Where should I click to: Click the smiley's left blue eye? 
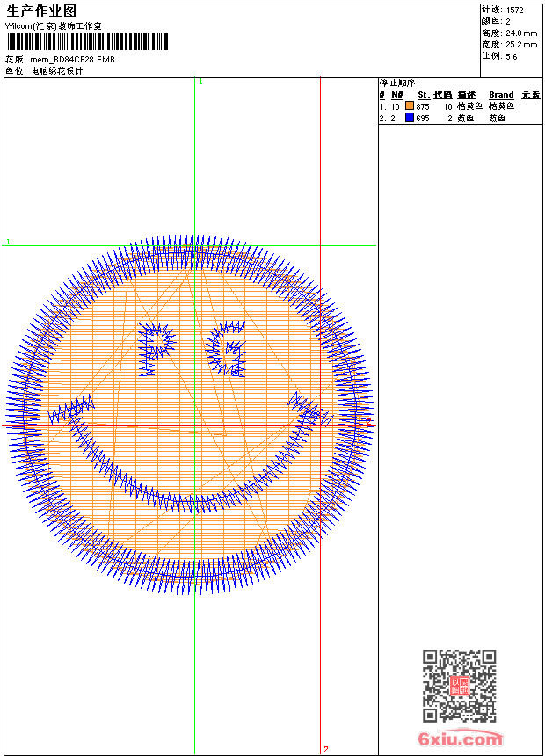coord(157,348)
